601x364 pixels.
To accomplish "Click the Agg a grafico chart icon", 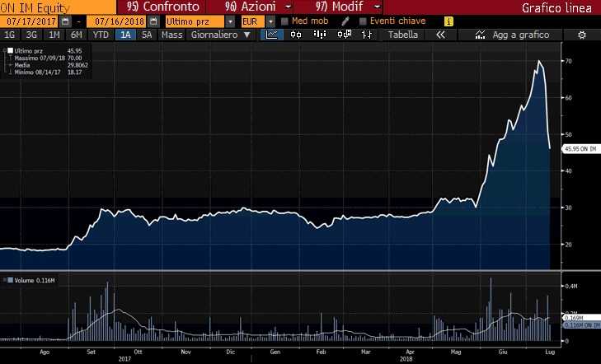I will pyautogui.click(x=480, y=35).
